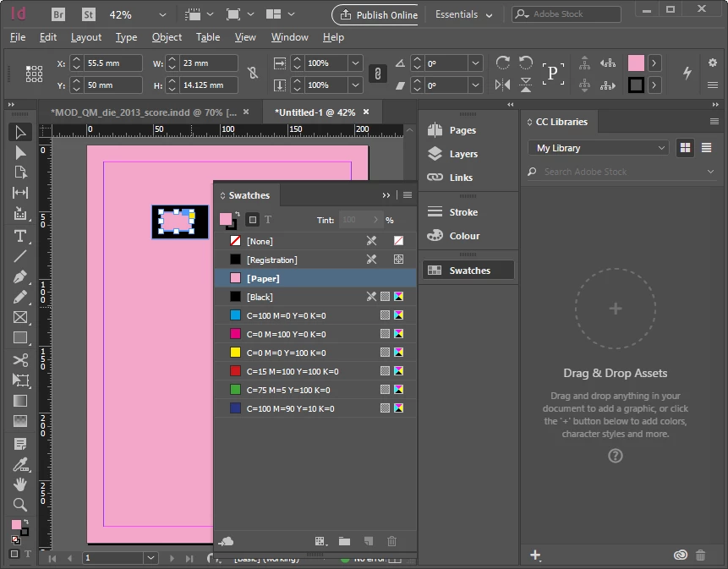The height and width of the screenshot is (569, 728).
Task: Toggle constrain proportions for scaling
Action: pos(377,74)
